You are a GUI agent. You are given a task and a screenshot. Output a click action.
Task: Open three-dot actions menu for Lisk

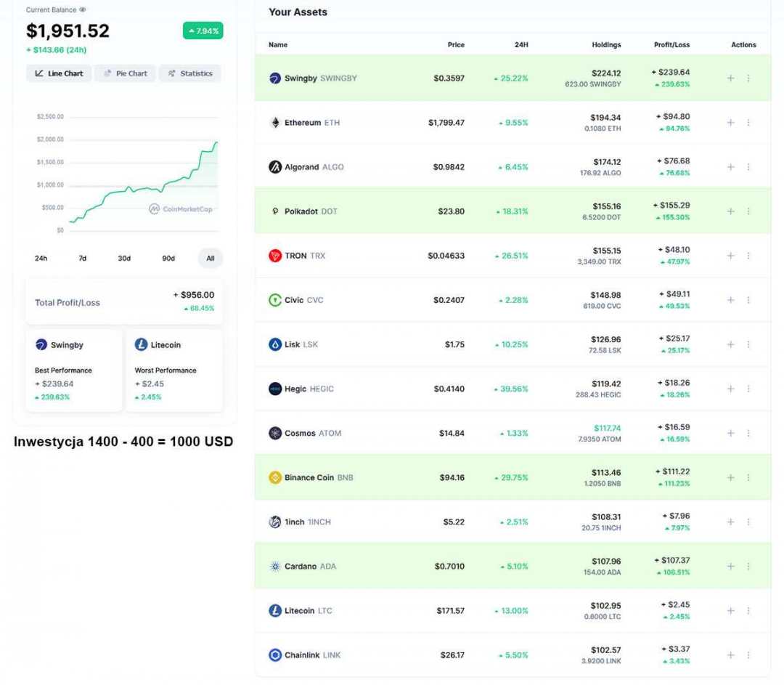[x=748, y=344]
